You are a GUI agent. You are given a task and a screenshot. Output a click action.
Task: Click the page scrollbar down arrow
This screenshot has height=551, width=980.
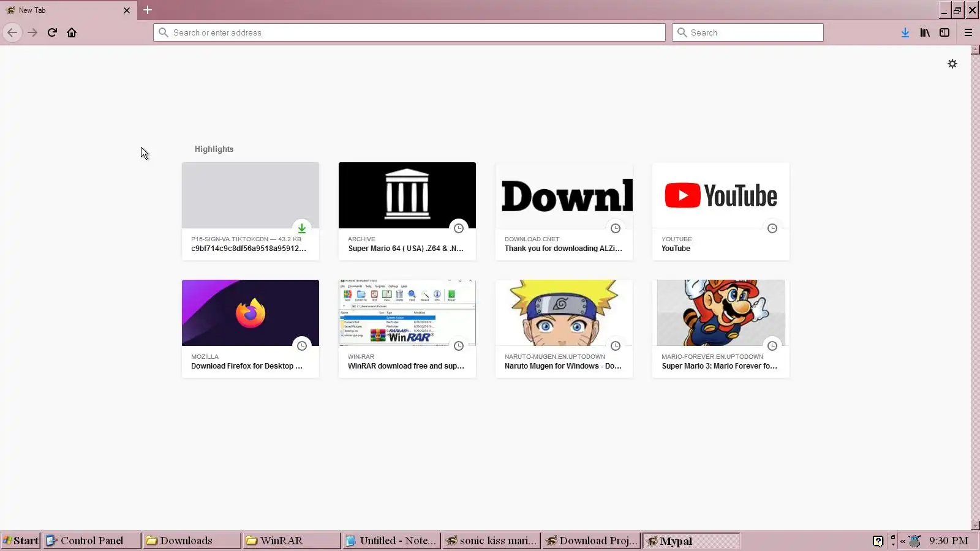pyautogui.click(x=975, y=526)
